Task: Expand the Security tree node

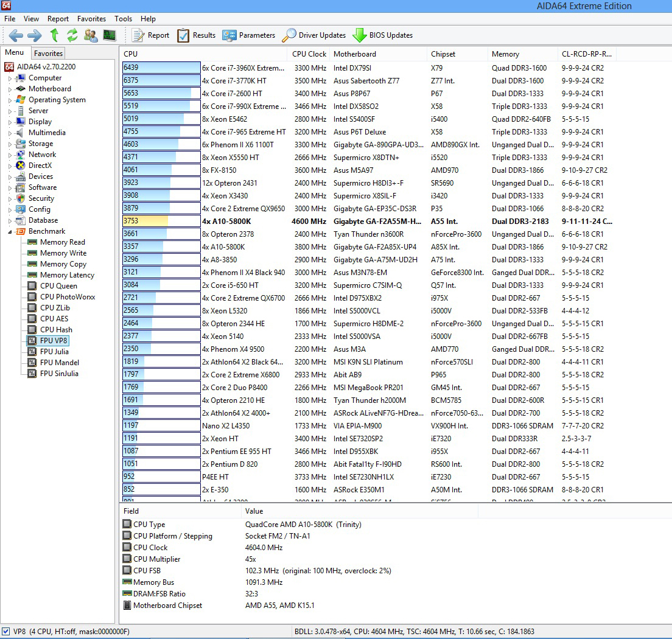Action: coord(10,199)
